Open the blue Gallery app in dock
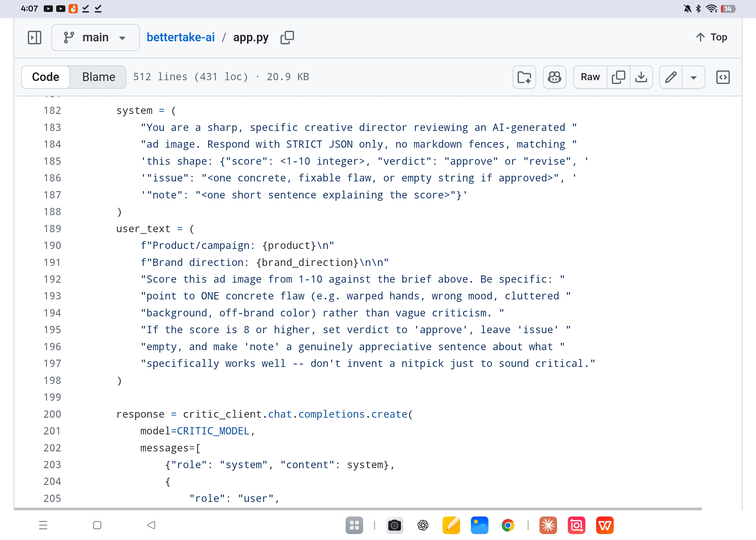The image size is (756, 540). click(480, 525)
